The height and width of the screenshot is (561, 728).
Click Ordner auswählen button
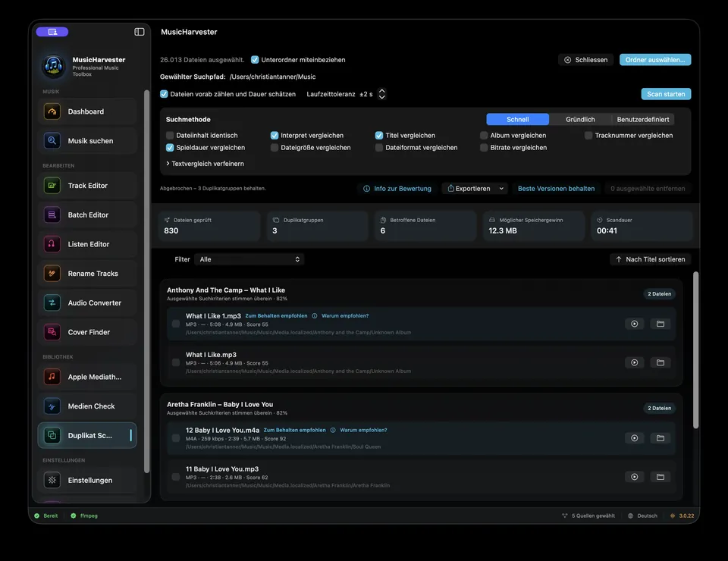pos(655,60)
